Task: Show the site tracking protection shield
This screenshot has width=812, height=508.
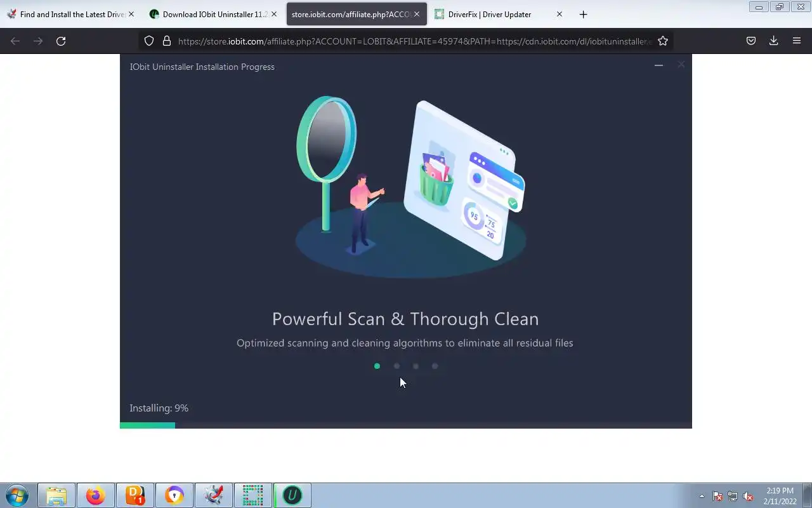Action: pos(149,41)
